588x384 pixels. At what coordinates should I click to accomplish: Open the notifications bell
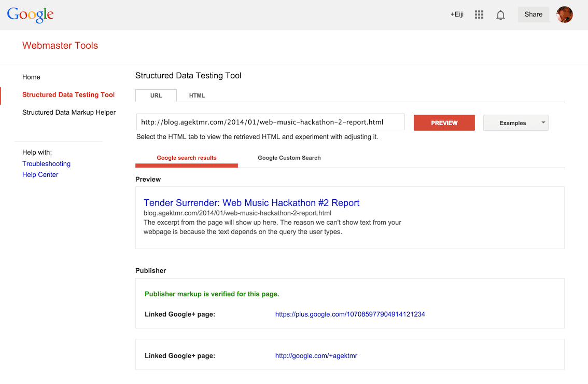point(500,15)
